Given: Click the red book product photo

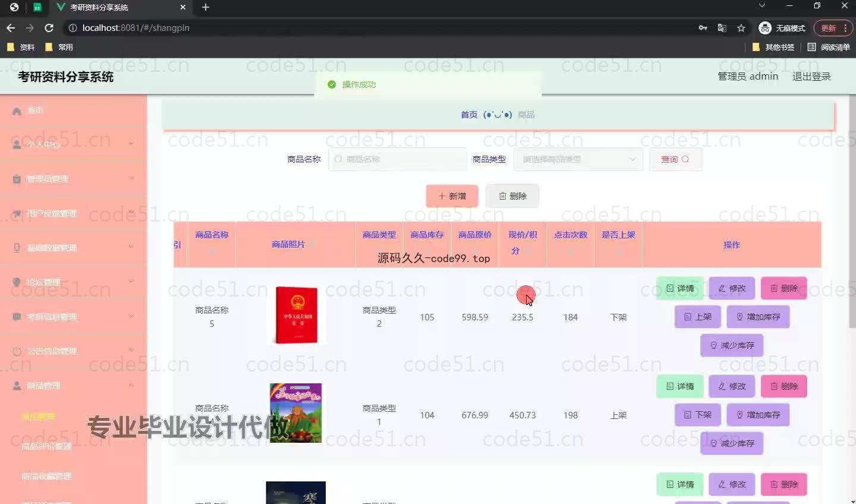Looking at the screenshot, I should 295,315.
